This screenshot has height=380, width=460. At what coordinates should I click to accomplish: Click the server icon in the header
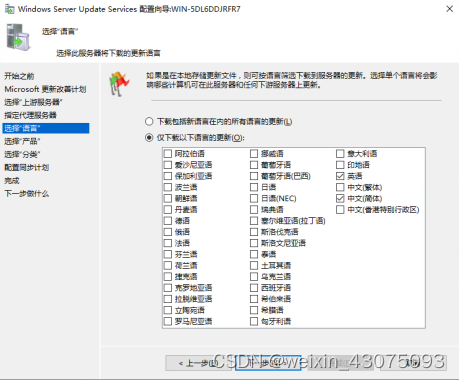[x=18, y=37]
